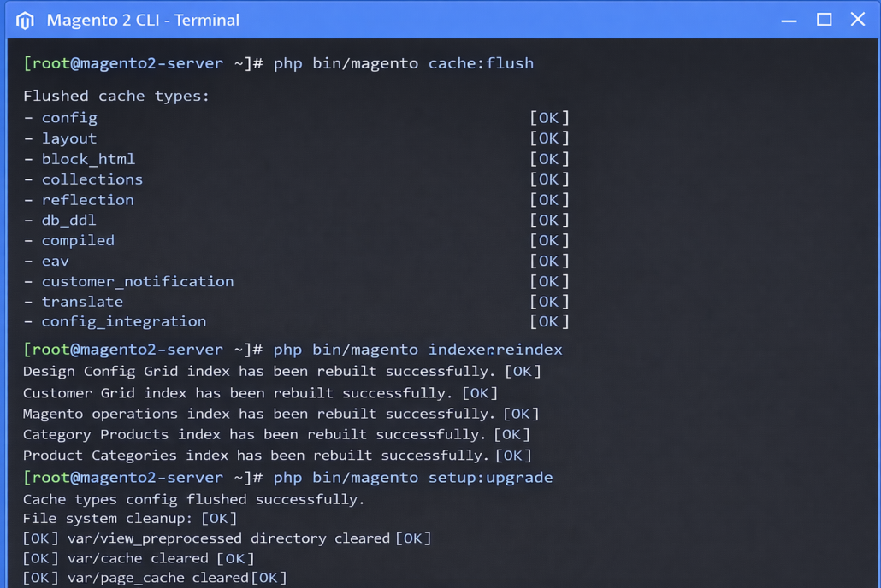The height and width of the screenshot is (588, 881).
Task: Click the Magento logo in title bar
Action: pyautogui.click(x=25, y=20)
